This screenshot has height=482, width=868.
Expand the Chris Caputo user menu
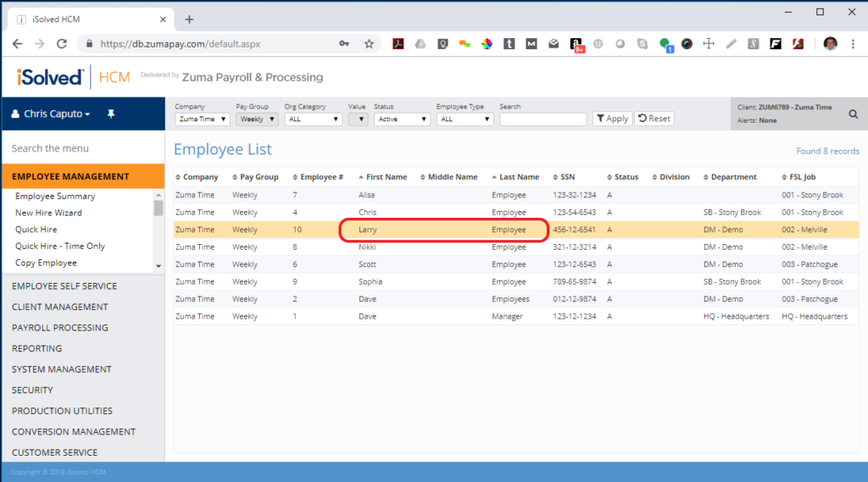tap(53, 114)
